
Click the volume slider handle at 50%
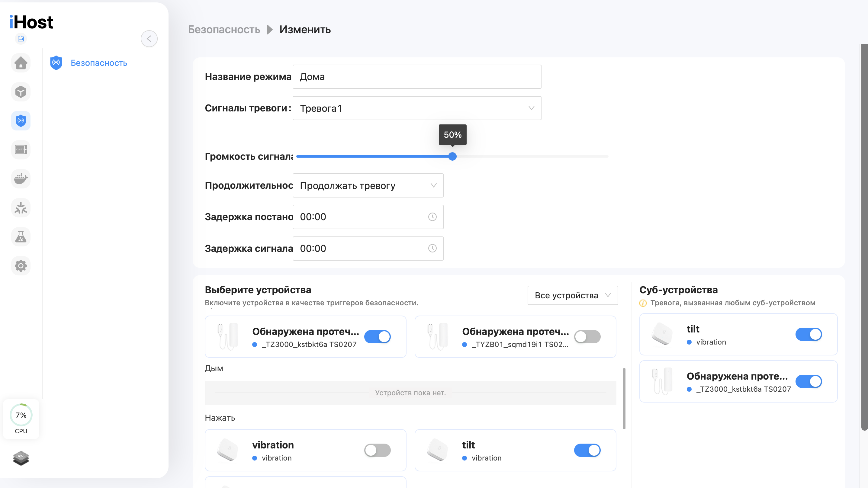pos(452,156)
